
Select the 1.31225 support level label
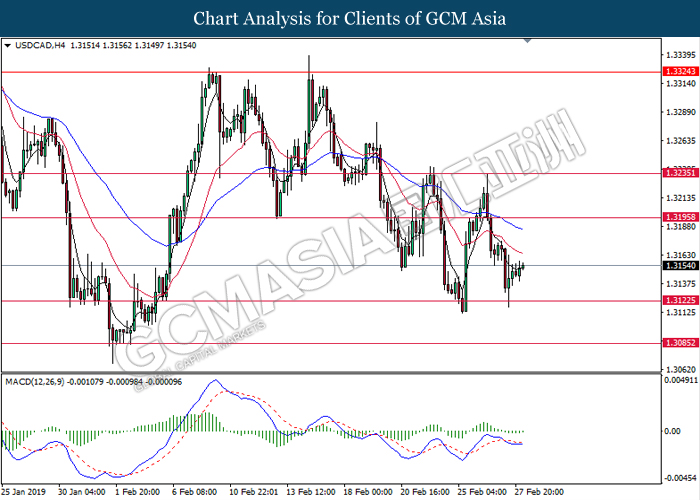click(x=680, y=300)
